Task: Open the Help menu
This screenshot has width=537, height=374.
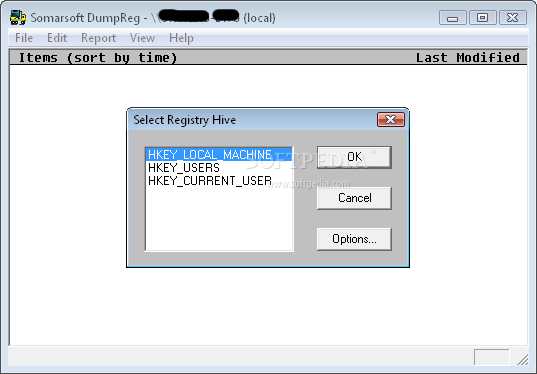Action: pos(181,38)
